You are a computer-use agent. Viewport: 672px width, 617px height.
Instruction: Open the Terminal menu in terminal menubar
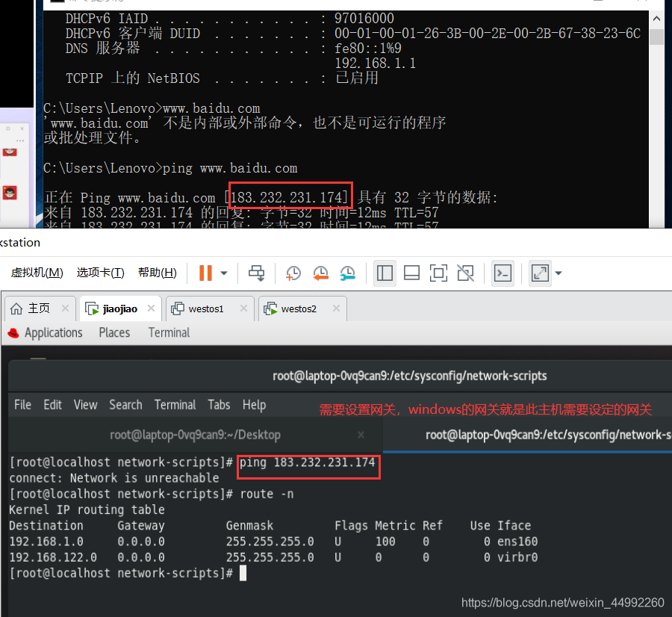point(175,405)
